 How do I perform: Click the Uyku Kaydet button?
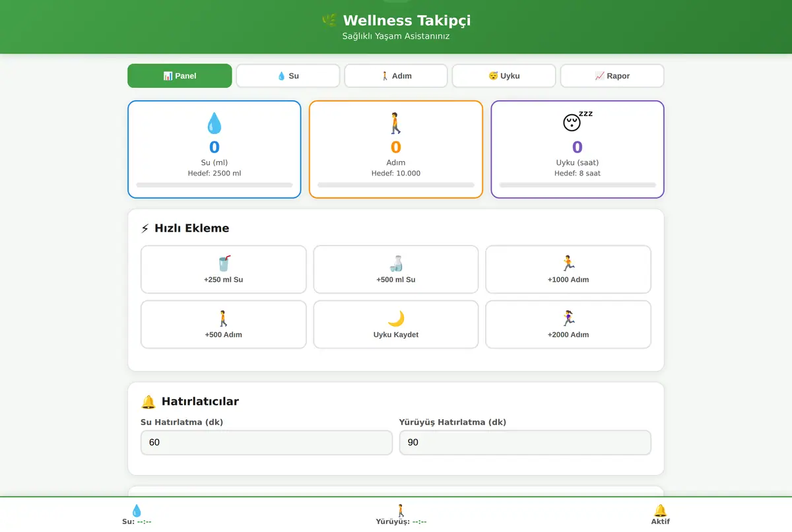pos(396,325)
